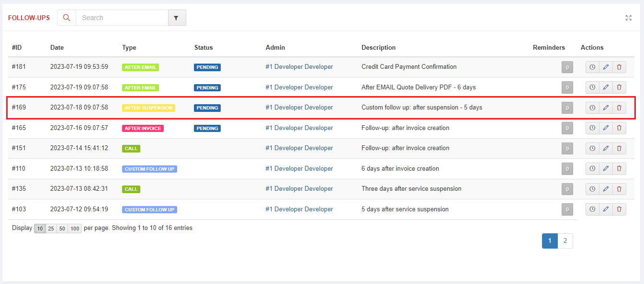Edit follow-up #151 with pencil icon
Image resolution: width=644 pixels, height=284 pixels.
[x=606, y=149]
